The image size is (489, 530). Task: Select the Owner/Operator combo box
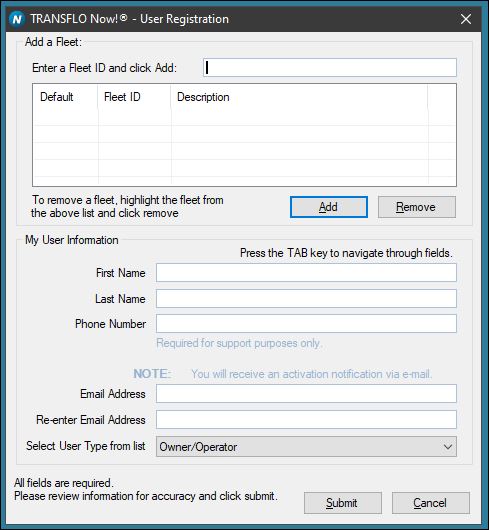306,447
